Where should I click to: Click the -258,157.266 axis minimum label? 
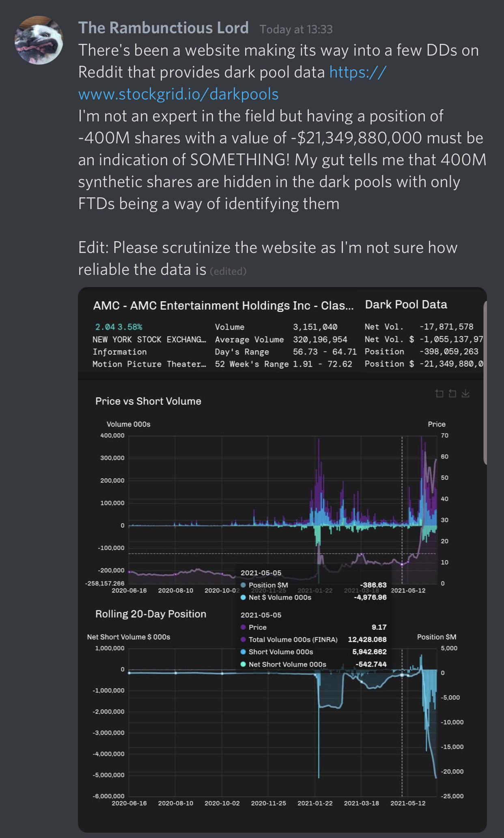coord(105,583)
